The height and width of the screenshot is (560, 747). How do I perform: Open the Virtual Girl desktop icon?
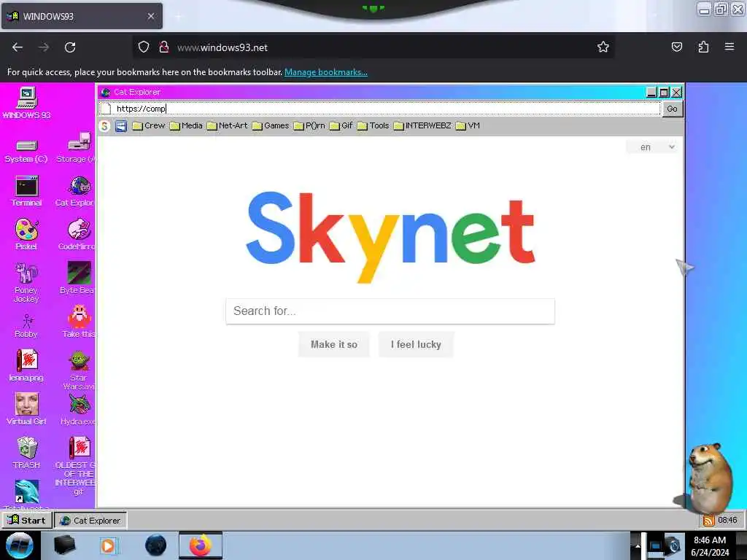coord(26,409)
